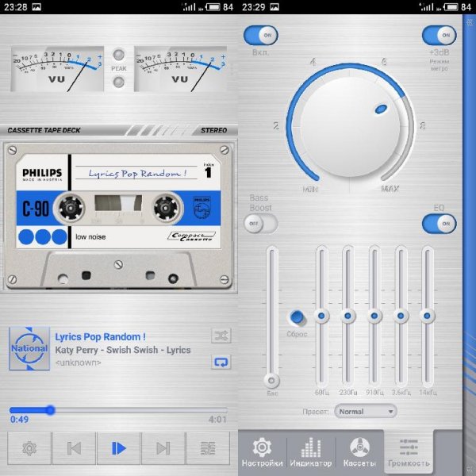Tap the lower PEAK indicator light

point(119,82)
